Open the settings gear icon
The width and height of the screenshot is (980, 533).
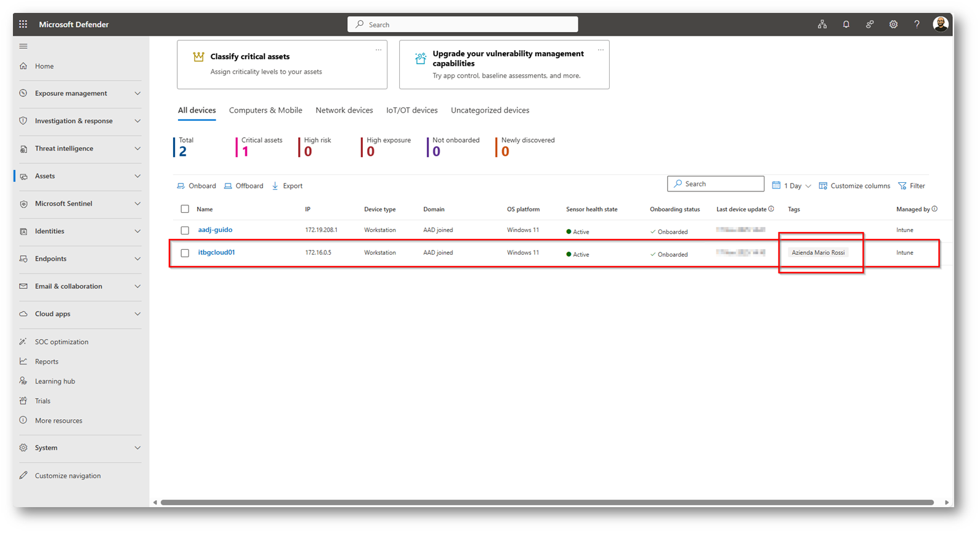(x=893, y=25)
